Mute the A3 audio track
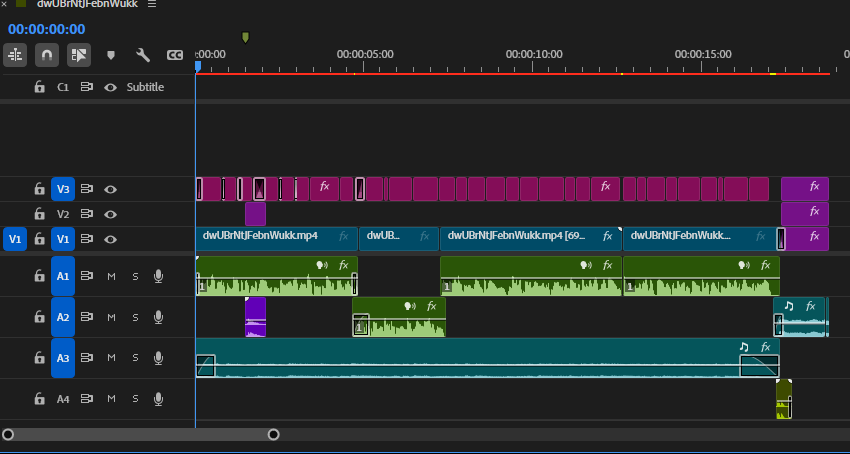Image resolution: width=850 pixels, height=454 pixels. tap(111, 358)
